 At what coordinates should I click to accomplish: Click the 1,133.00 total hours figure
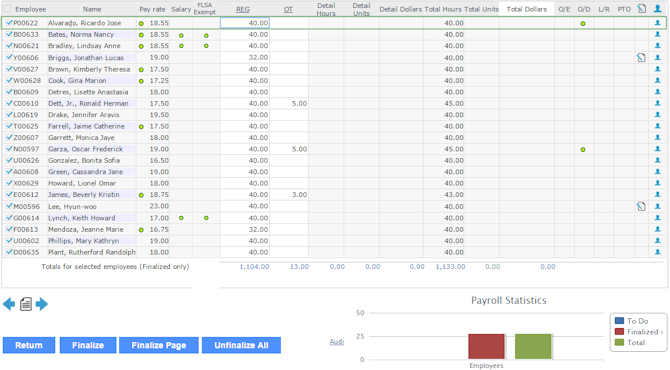pos(450,267)
